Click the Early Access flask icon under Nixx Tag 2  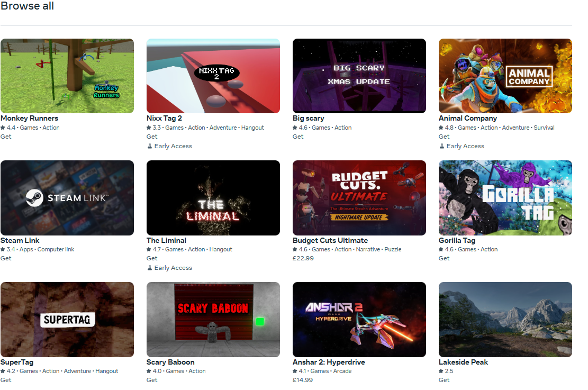150,146
